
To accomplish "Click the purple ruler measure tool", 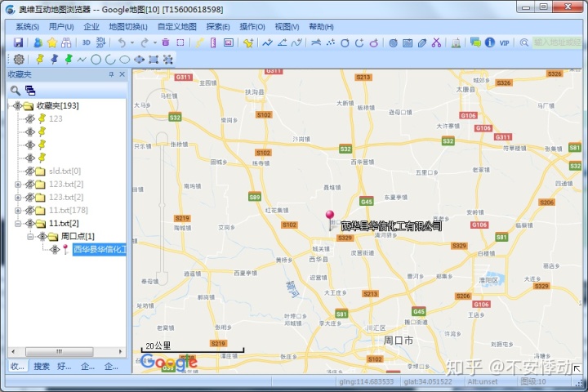I will [x=213, y=42].
